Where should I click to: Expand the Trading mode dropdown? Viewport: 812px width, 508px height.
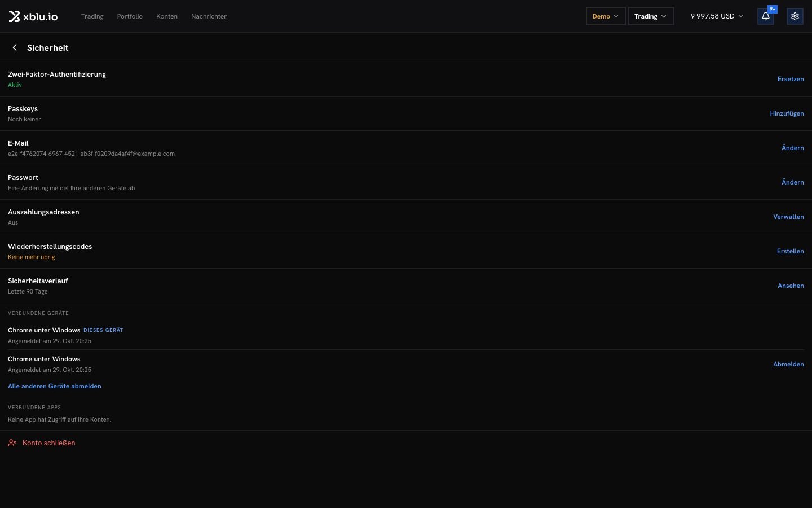pos(651,16)
